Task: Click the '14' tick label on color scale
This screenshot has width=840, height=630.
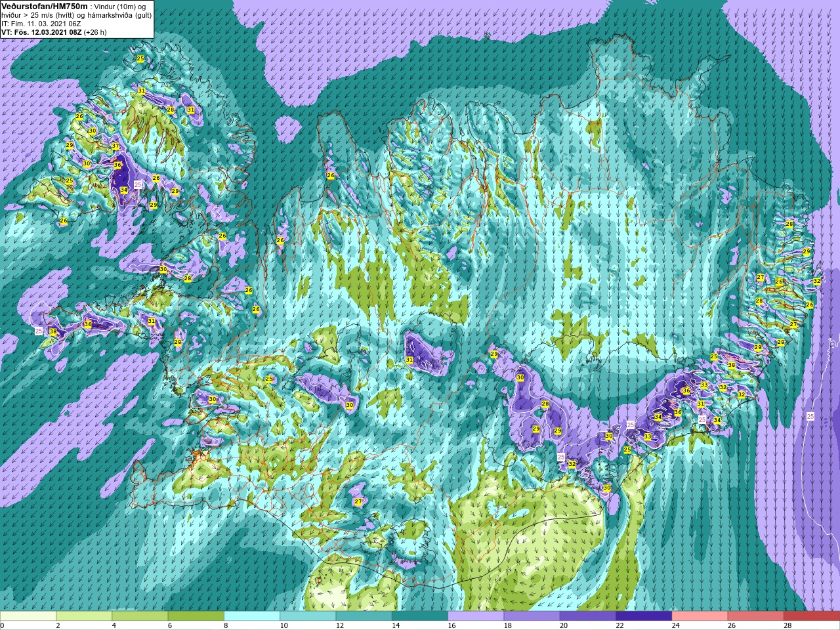Action: click(x=396, y=625)
